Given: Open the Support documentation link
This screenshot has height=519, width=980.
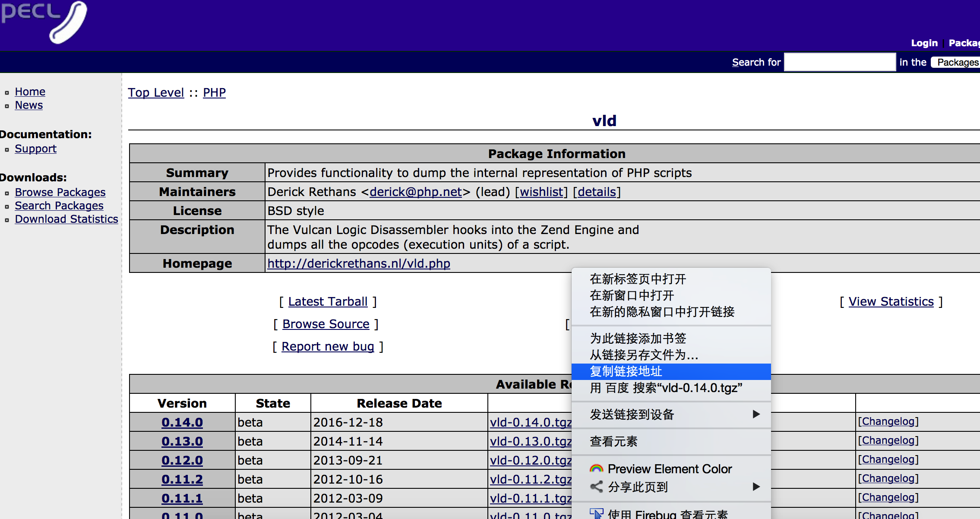Looking at the screenshot, I should [x=36, y=149].
